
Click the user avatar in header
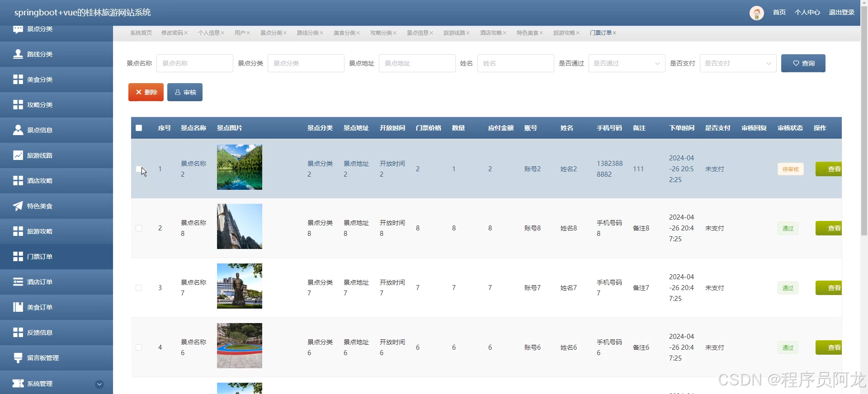tap(757, 13)
